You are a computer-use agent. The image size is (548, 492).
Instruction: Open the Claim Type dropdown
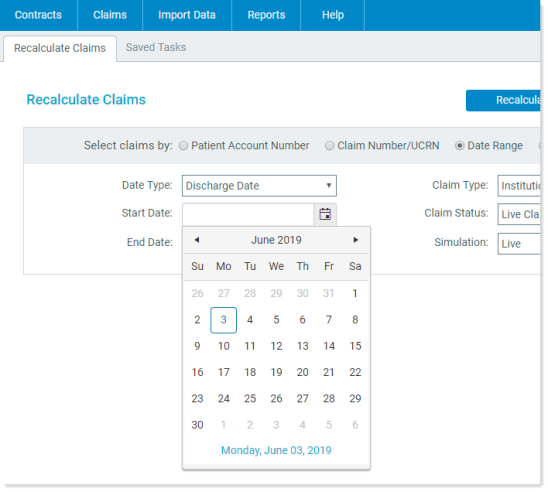519,186
